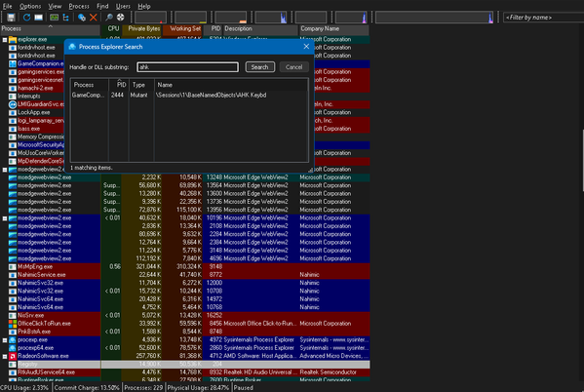Screen dimensions: 584x392
Task: Click the third mini graph with orange marker
Action: pos(230,18)
